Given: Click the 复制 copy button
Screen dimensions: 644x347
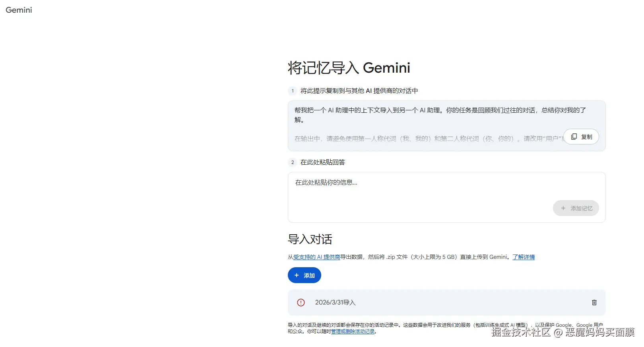Looking at the screenshot, I should (x=581, y=137).
